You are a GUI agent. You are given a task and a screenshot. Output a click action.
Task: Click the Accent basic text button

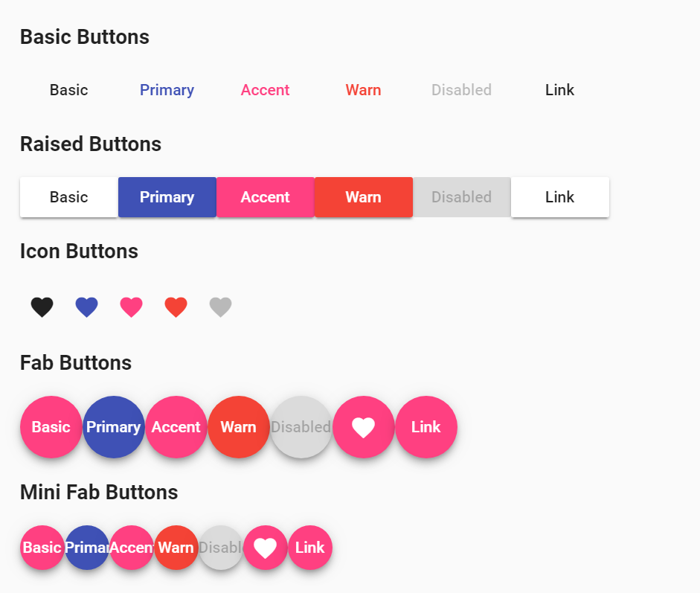point(265,89)
